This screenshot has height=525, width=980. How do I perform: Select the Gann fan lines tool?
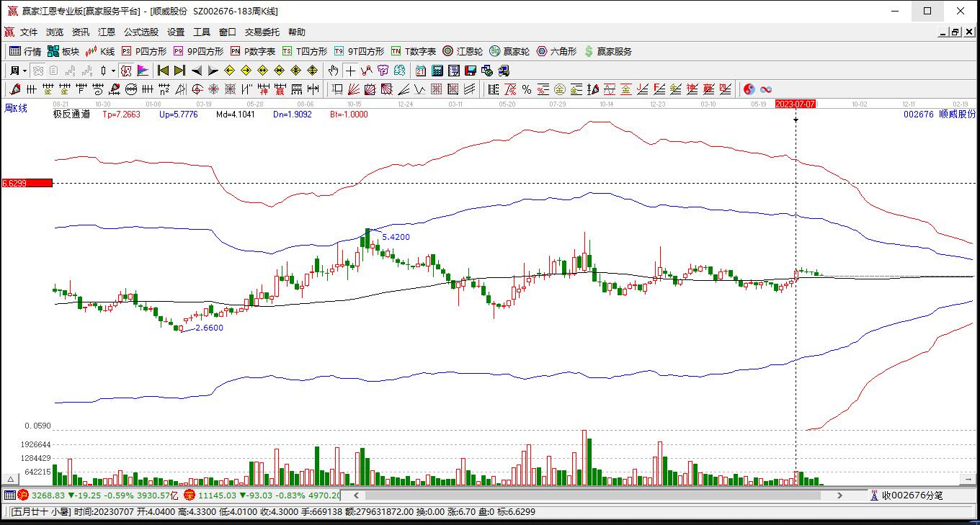coord(354,89)
